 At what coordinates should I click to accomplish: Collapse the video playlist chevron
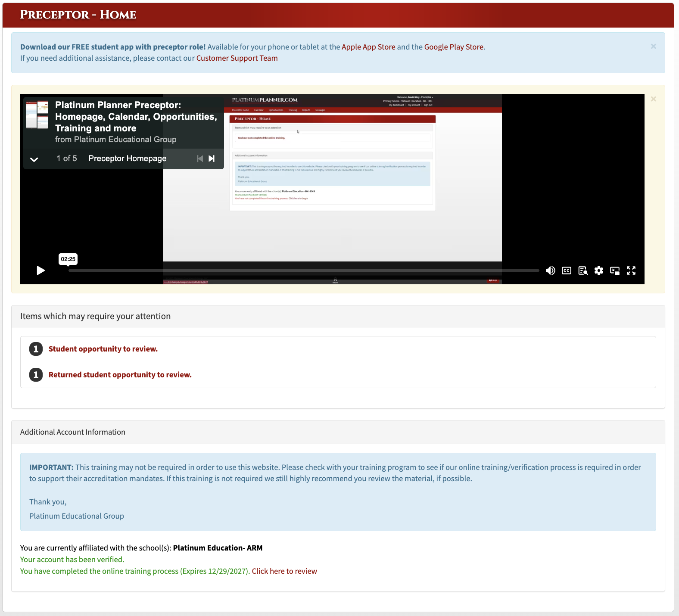34,159
